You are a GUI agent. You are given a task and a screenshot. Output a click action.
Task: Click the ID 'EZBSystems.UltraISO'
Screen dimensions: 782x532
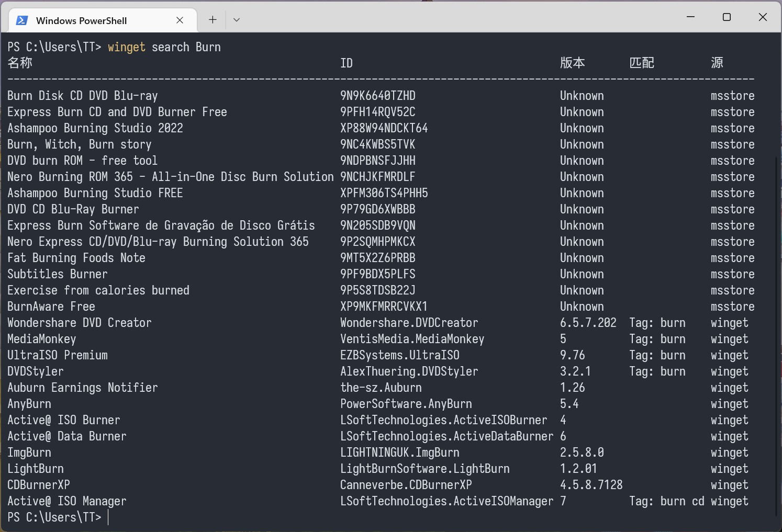coord(400,355)
